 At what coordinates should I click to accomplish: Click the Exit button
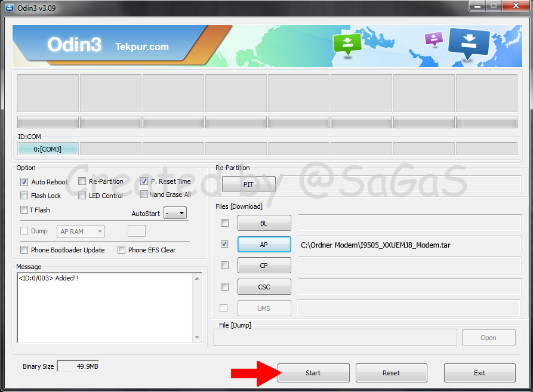coord(480,373)
